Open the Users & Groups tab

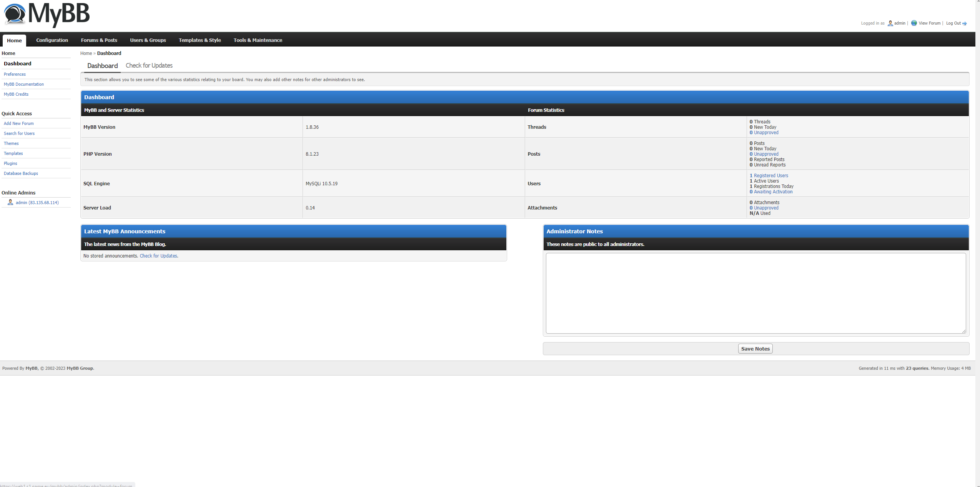point(148,40)
